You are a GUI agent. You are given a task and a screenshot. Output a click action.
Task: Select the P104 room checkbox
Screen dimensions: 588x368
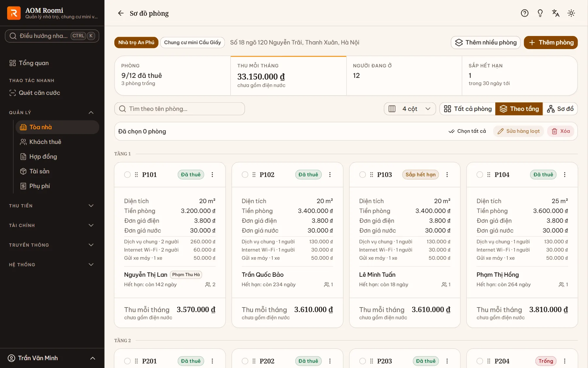(x=480, y=175)
